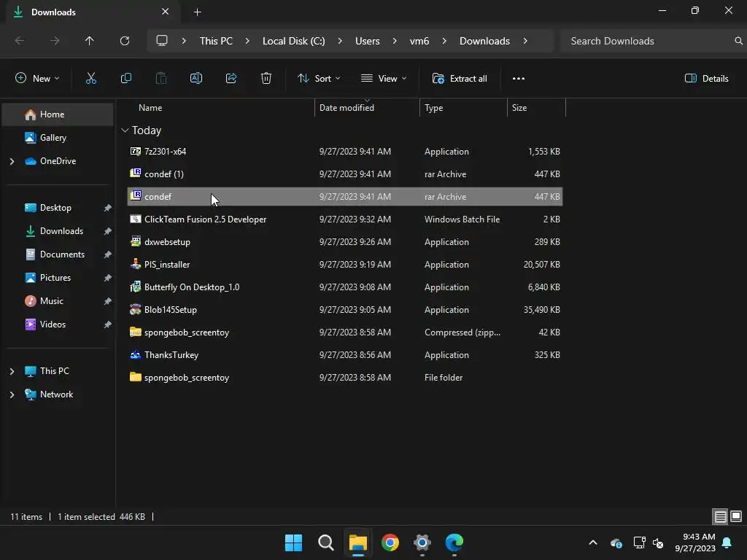Select the PIS_installer application icon
Viewport: 747px width, 560px height.
(135, 264)
